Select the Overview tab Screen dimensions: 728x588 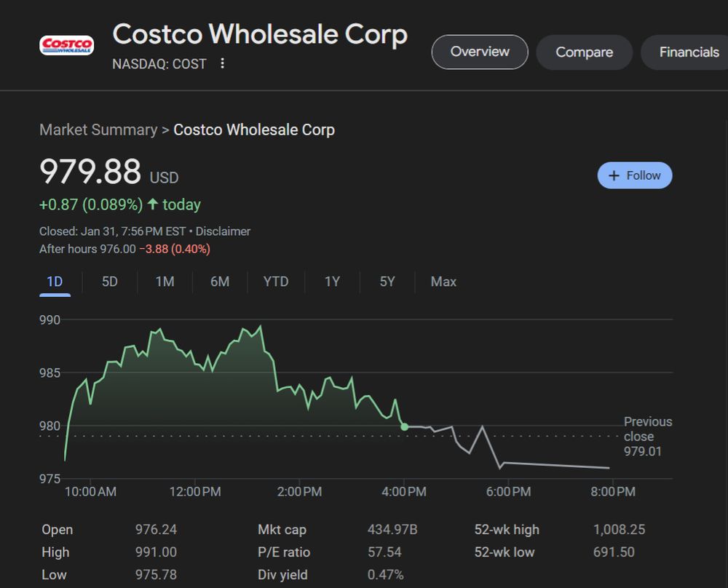[x=480, y=52]
